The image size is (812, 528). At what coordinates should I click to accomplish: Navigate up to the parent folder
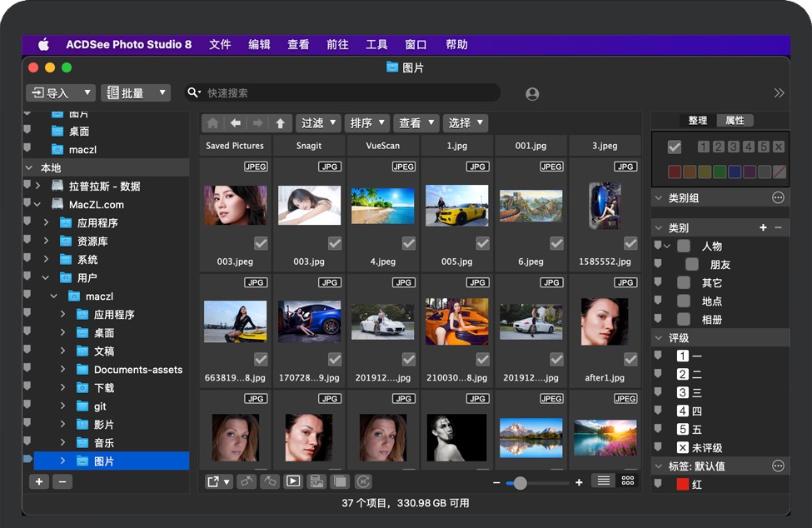pos(280,123)
